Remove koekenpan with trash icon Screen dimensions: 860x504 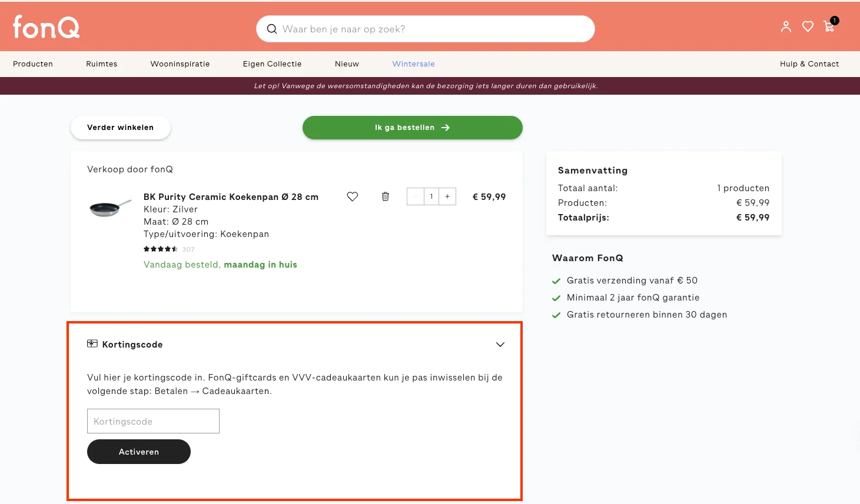point(386,196)
